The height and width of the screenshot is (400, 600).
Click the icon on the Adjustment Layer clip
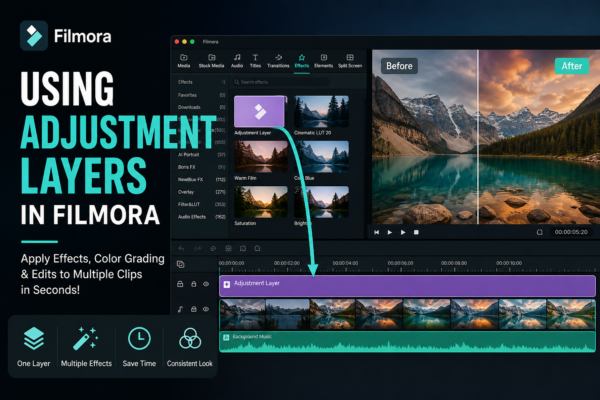tap(227, 284)
